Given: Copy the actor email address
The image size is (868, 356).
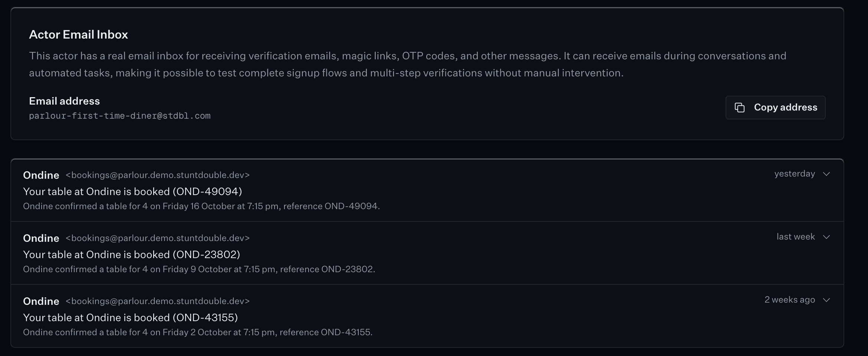Looking at the screenshot, I should 775,108.
